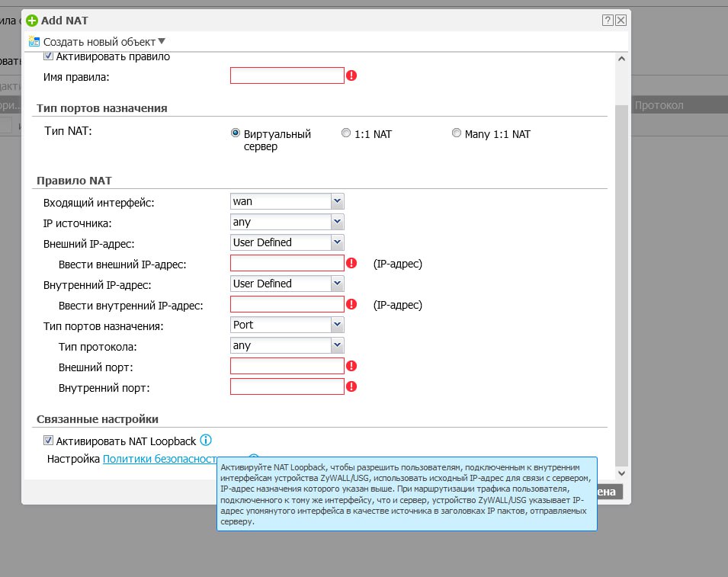Click the error icon beside Внешний порт

(x=351, y=366)
